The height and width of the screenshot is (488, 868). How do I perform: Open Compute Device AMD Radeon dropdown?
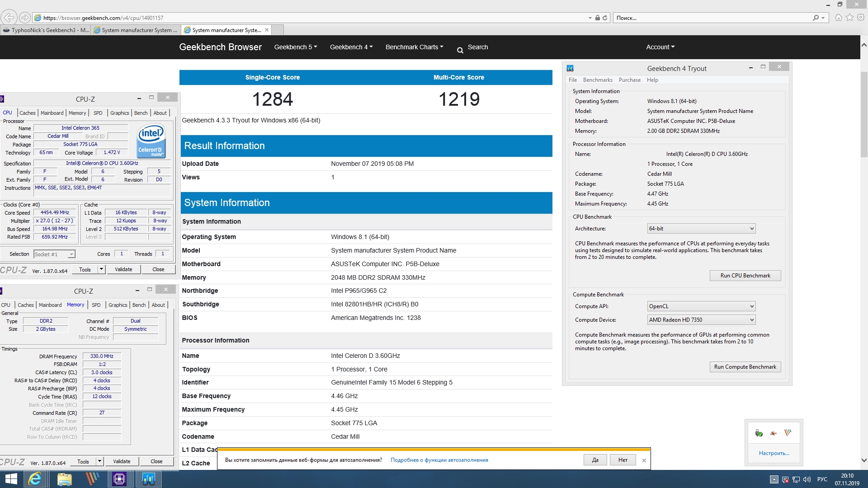point(701,320)
